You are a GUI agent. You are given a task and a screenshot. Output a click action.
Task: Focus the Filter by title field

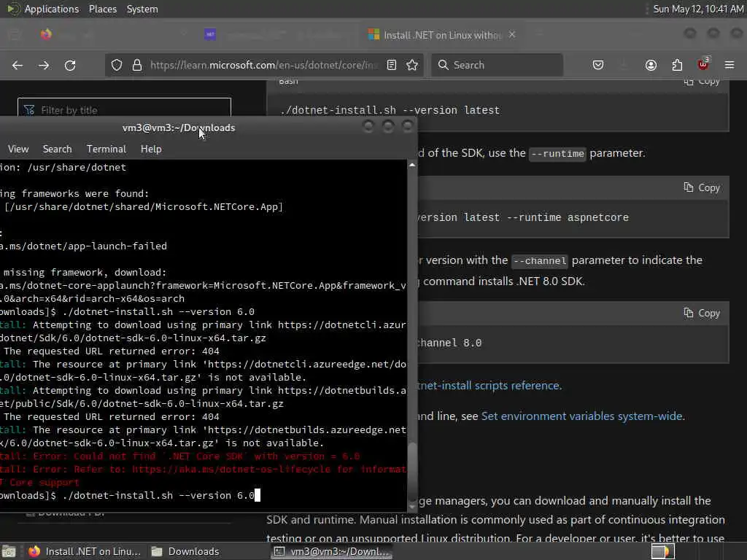pyautogui.click(x=124, y=110)
